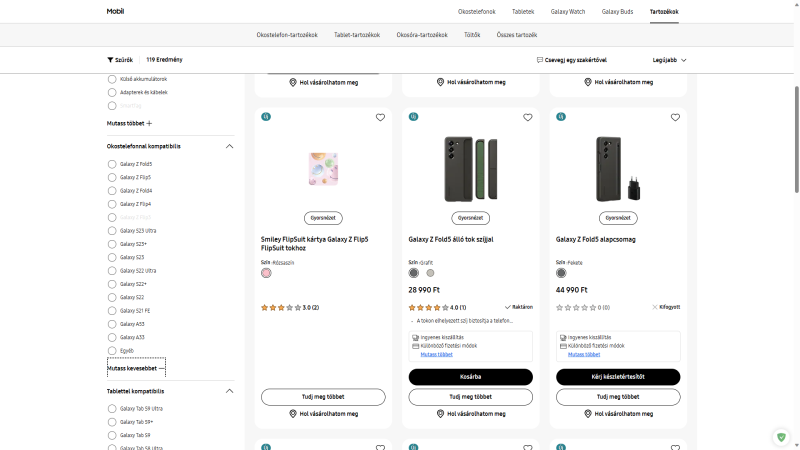Click Mutass többet link in Fold5 alapcsomag card
Viewport: 800px width, 450px height.
click(584, 355)
